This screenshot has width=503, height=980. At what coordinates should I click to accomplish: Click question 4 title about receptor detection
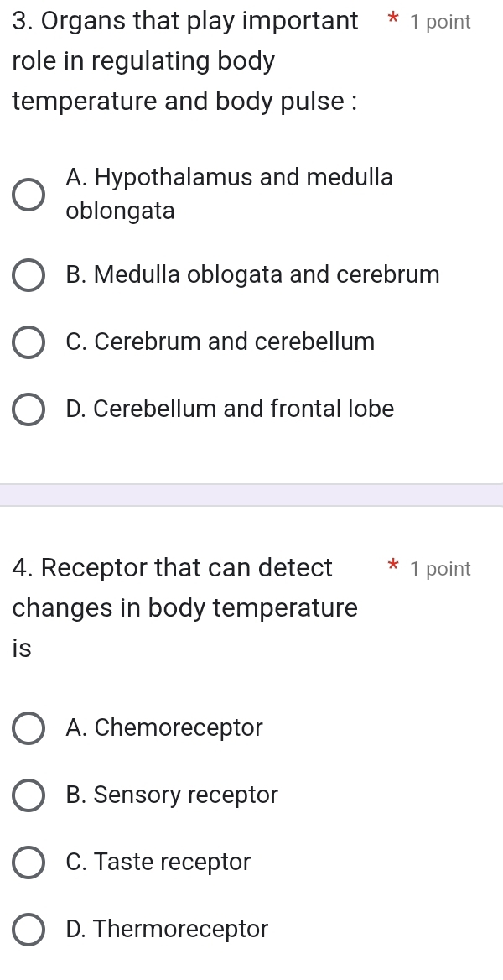(185, 607)
